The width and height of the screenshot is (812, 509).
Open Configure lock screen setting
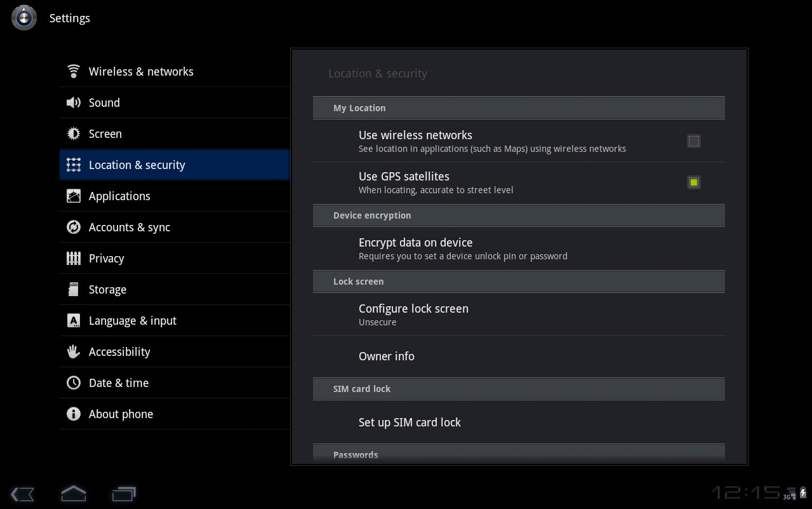coord(413,314)
